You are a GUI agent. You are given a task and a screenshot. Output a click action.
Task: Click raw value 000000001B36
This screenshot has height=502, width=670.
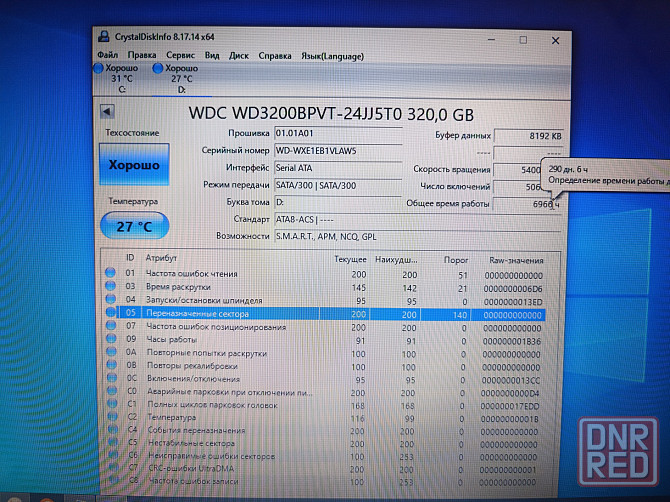pos(512,342)
